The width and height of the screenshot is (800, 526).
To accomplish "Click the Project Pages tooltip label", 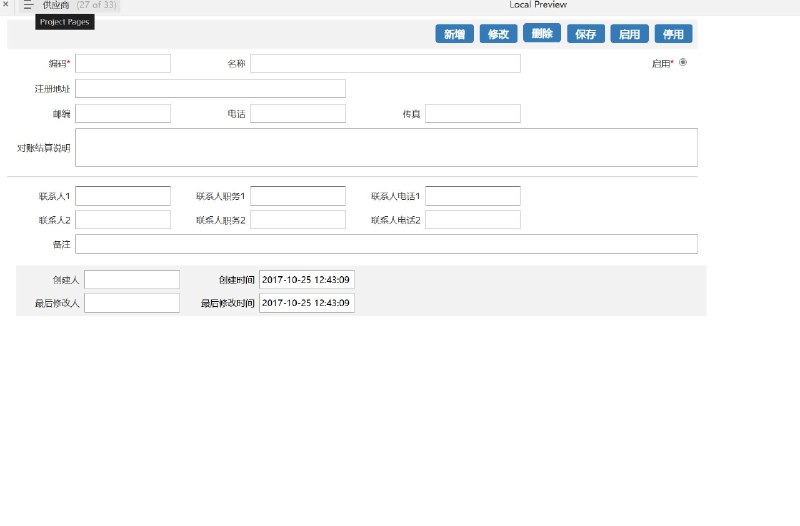I will coord(65,22).
